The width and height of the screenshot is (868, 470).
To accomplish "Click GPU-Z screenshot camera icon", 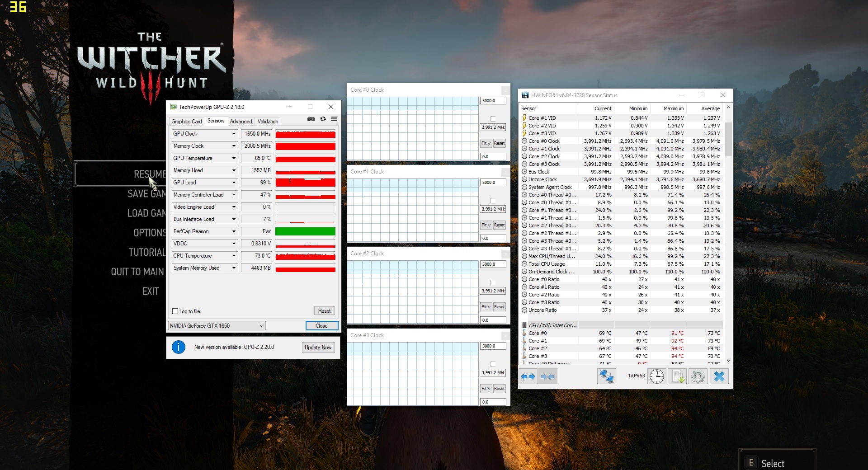I will 311,119.
